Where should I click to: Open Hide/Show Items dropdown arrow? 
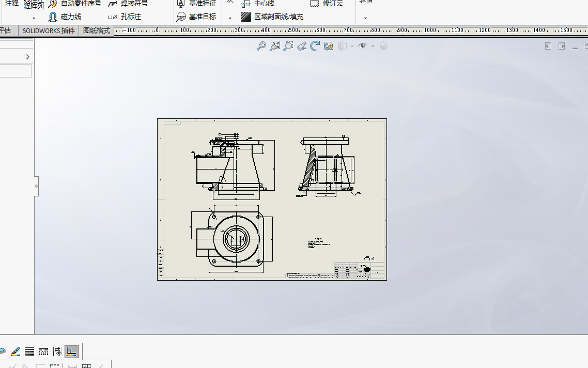[373, 46]
